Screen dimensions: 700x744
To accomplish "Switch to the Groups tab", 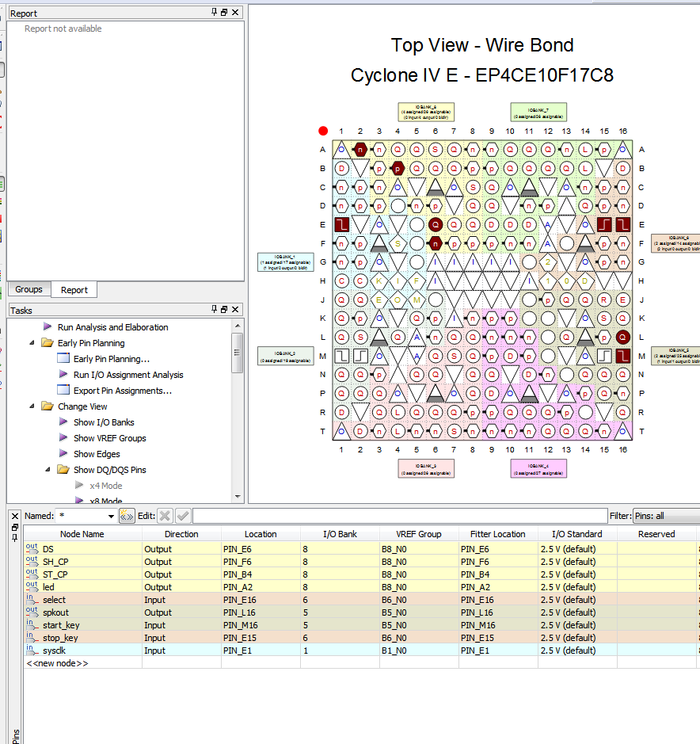I will [29, 290].
